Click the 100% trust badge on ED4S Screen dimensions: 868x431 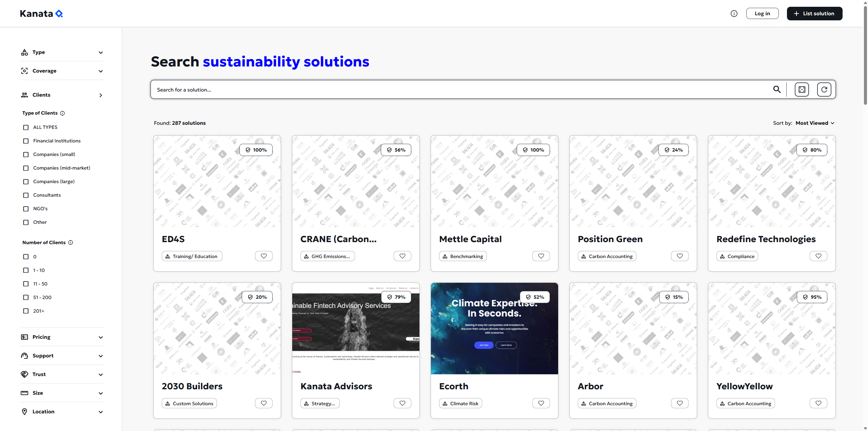tap(256, 150)
